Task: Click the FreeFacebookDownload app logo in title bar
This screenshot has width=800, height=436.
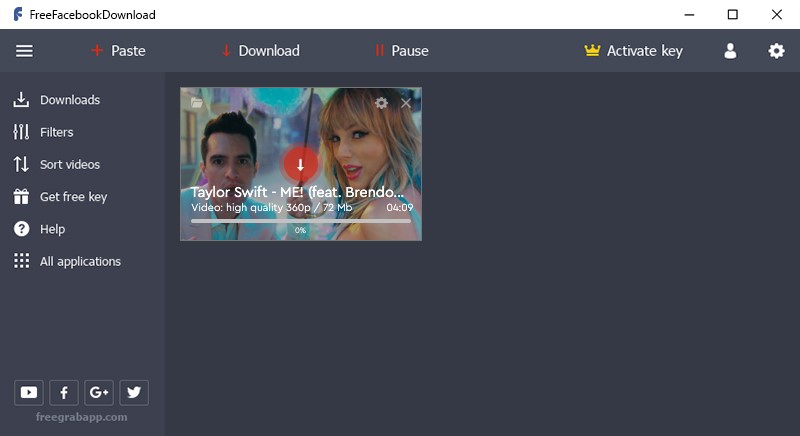Action: pyautogui.click(x=18, y=14)
